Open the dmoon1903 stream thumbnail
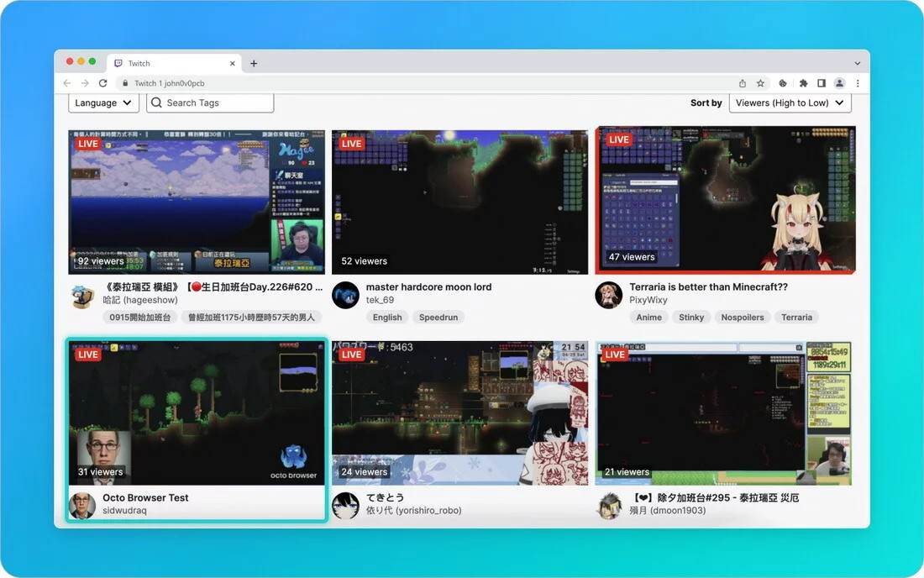This screenshot has width=924, height=578. click(723, 413)
